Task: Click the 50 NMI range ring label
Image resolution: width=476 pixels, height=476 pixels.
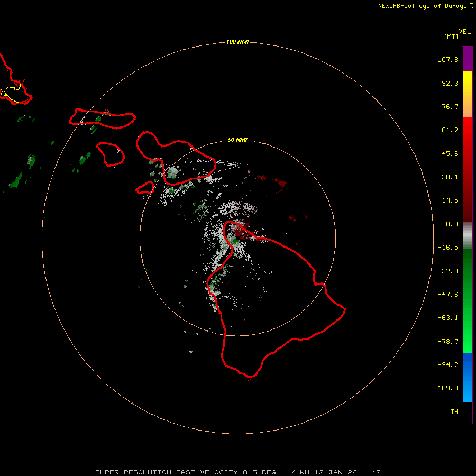Action: [237, 140]
